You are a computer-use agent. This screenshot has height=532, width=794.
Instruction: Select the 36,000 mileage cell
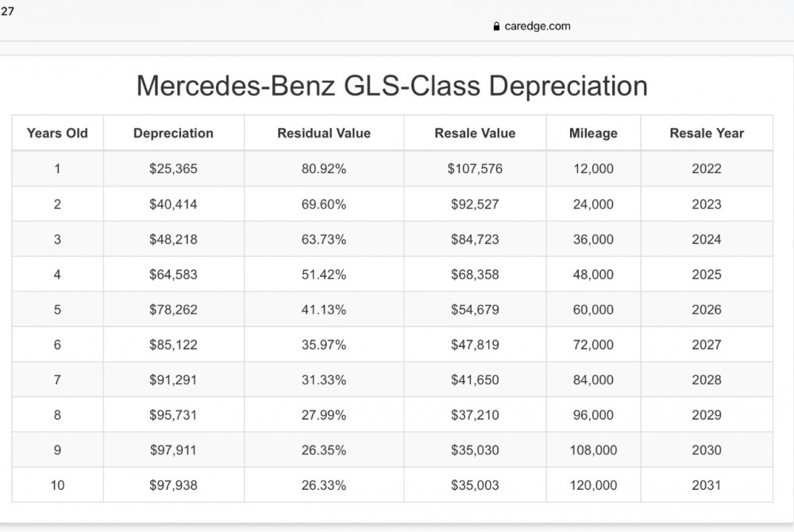tap(593, 239)
